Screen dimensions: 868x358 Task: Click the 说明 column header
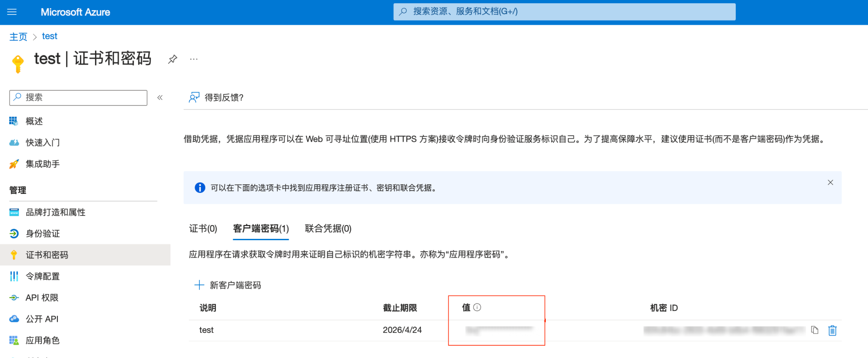tap(208, 308)
